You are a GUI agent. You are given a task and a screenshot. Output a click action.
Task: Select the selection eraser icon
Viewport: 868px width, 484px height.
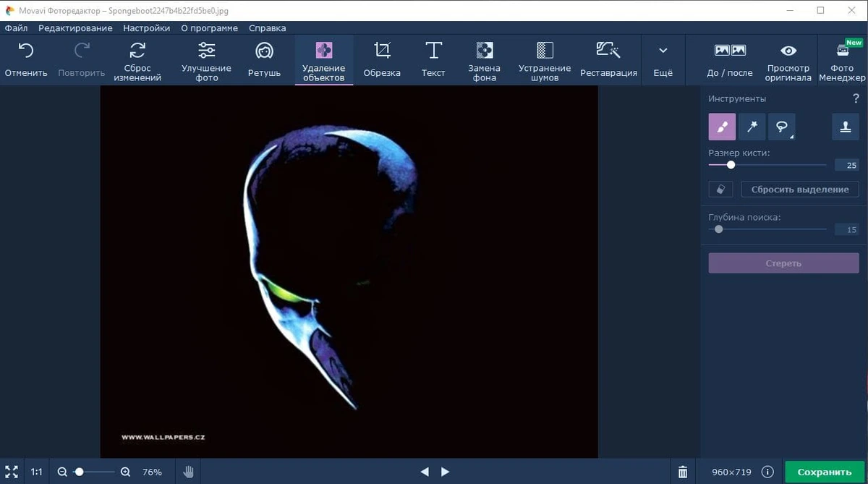click(721, 189)
